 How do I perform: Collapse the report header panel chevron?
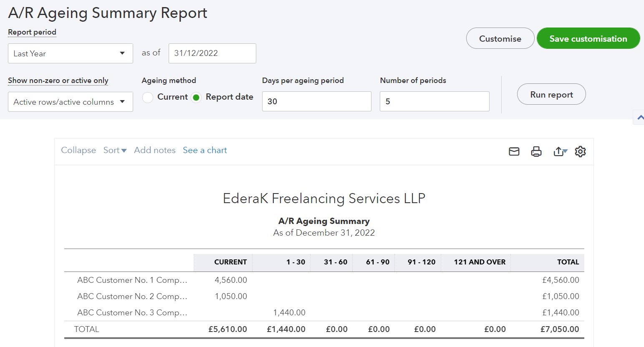pos(640,118)
